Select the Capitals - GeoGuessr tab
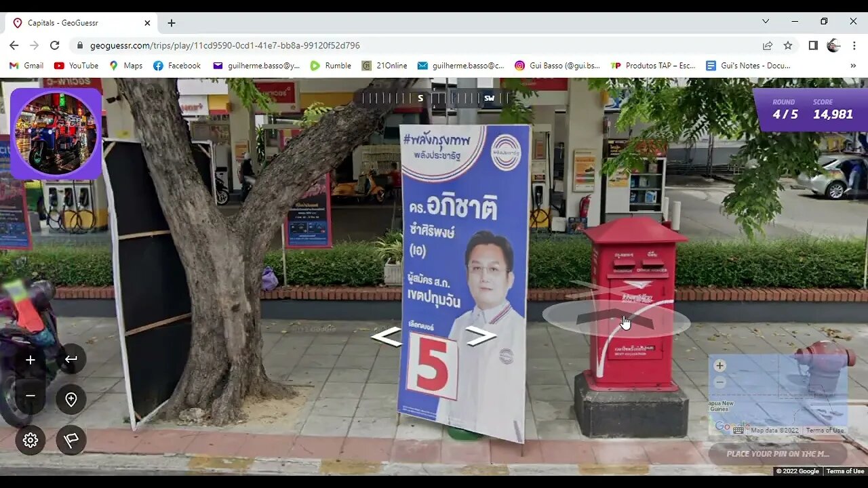The height and width of the screenshot is (488, 868). click(81, 22)
